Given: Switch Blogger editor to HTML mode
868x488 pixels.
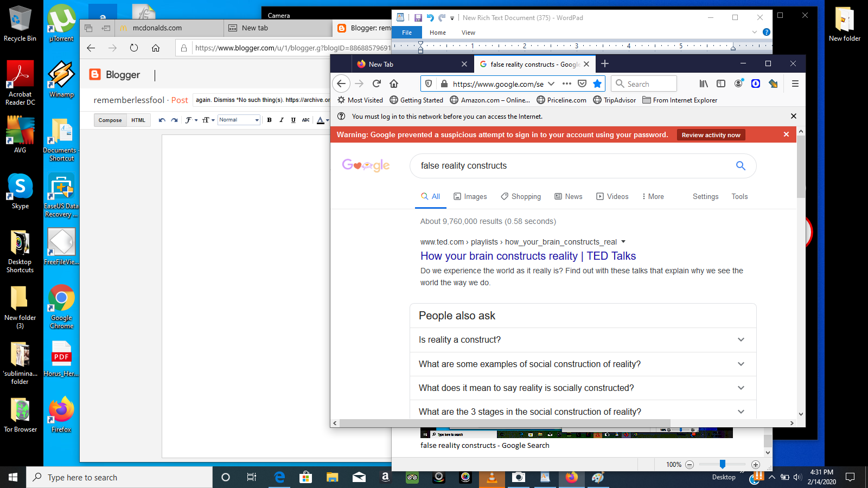Looking at the screenshot, I should coord(138,120).
